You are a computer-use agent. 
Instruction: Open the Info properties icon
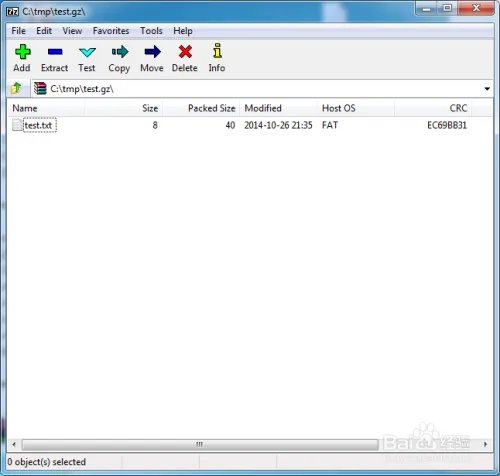click(x=217, y=51)
